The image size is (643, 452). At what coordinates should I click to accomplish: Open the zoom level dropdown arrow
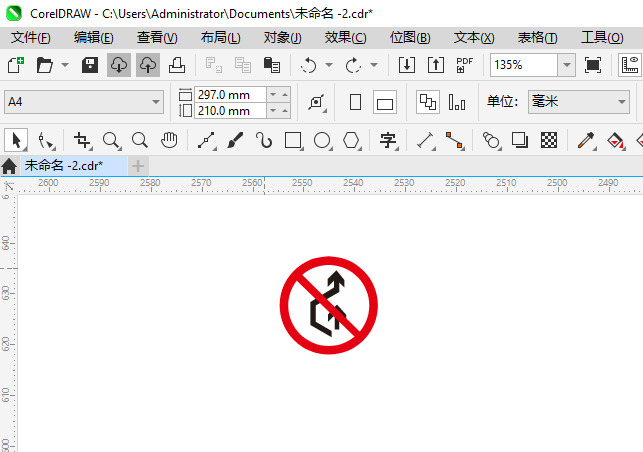click(566, 65)
